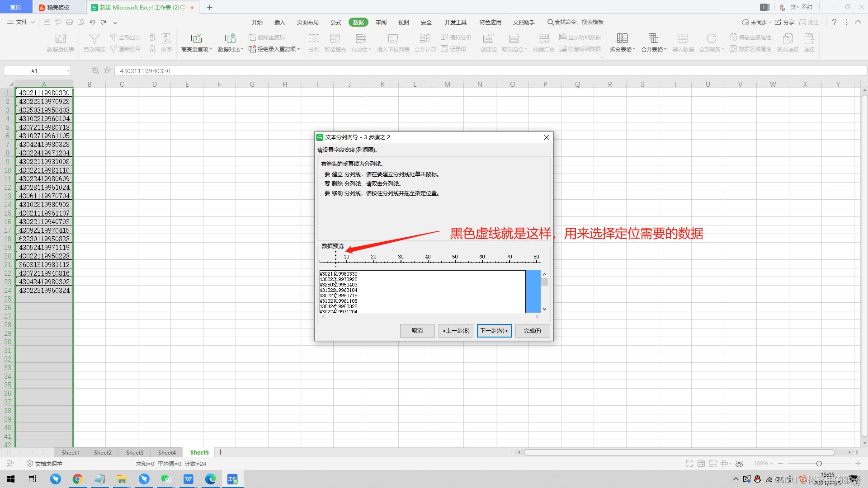This screenshot has width=868, height=488.
Task: Click the 删除重复项 remove duplicates icon
Action: 267,38
